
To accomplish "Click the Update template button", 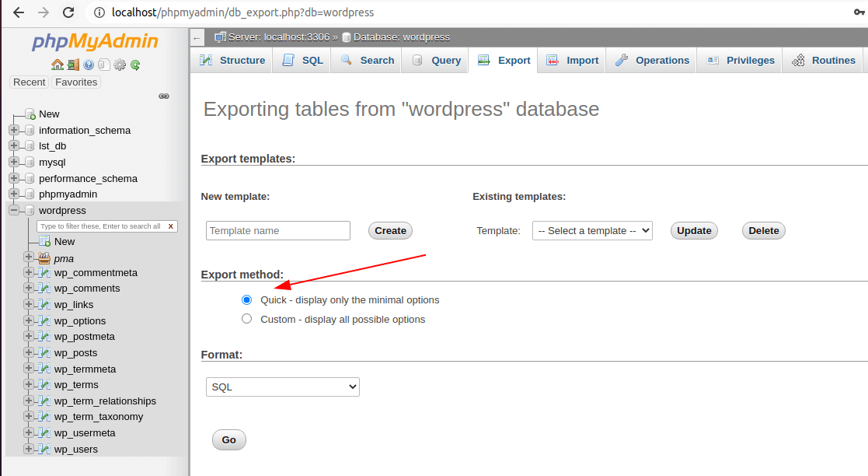I will pos(694,230).
